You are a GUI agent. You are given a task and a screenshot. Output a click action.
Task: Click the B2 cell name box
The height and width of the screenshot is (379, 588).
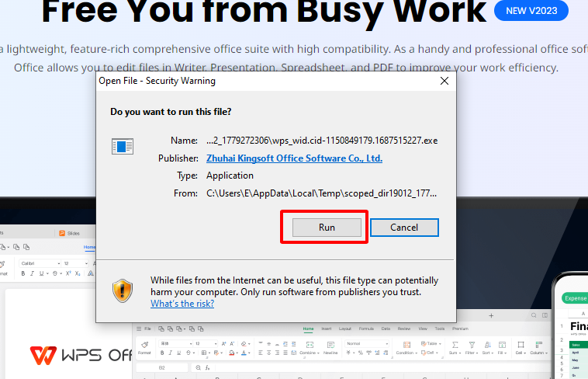pyautogui.click(x=161, y=367)
